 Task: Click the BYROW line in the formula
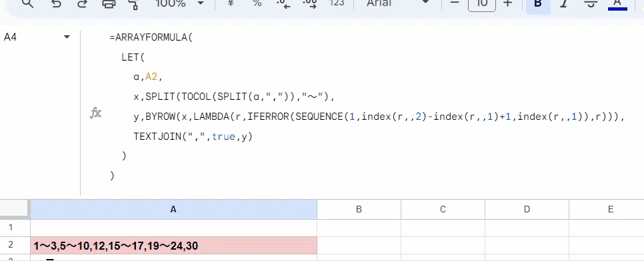379,117
